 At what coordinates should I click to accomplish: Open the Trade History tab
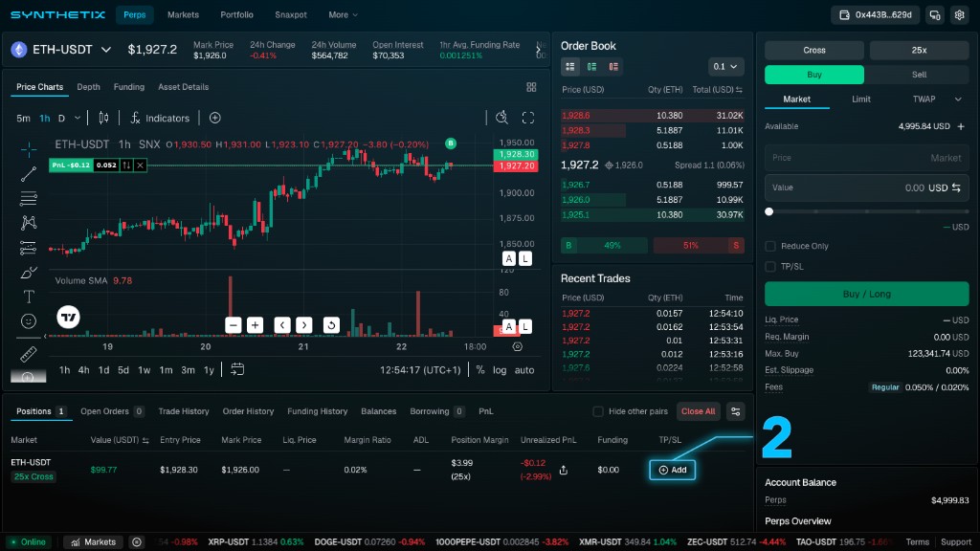pos(183,411)
